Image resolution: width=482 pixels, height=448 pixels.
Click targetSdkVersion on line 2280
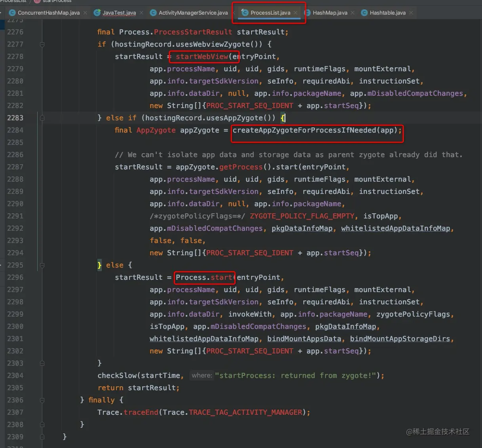tap(223, 81)
